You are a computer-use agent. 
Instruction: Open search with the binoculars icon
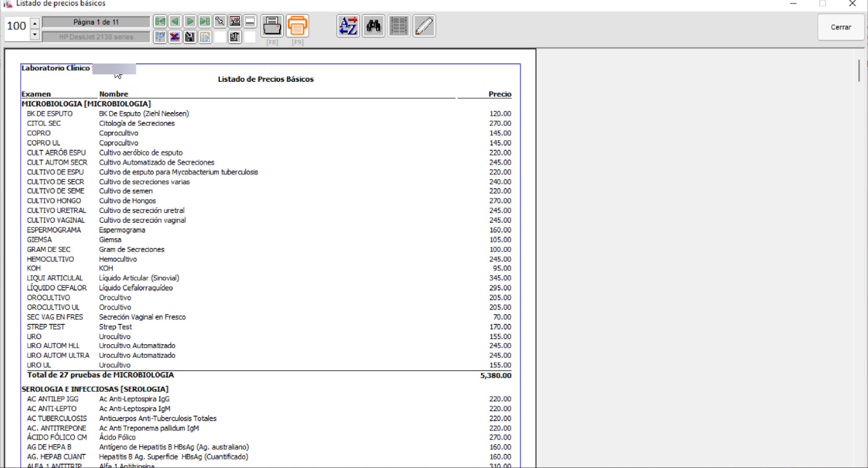point(373,26)
